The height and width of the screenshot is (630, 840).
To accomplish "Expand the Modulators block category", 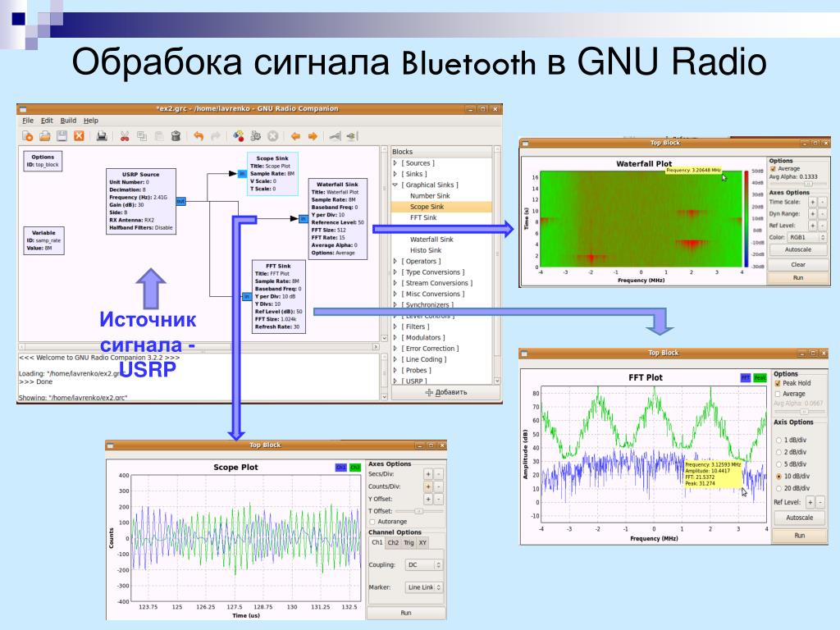I will pyautogui.click(x=395, y=337).
